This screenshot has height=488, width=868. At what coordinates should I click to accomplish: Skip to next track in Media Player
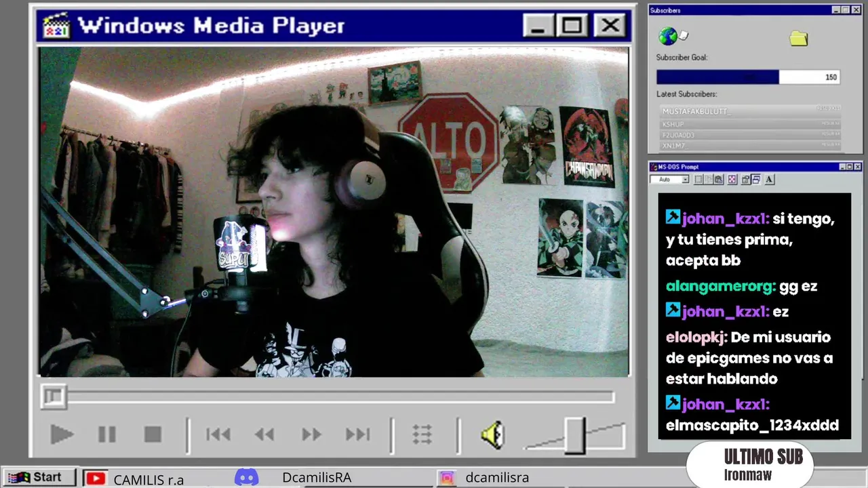[358, 434]
